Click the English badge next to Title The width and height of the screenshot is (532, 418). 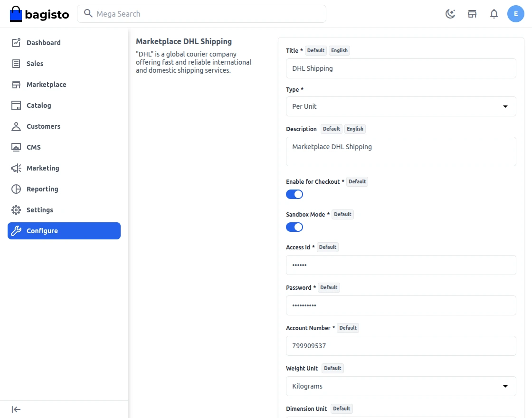(x=339, y=50)
